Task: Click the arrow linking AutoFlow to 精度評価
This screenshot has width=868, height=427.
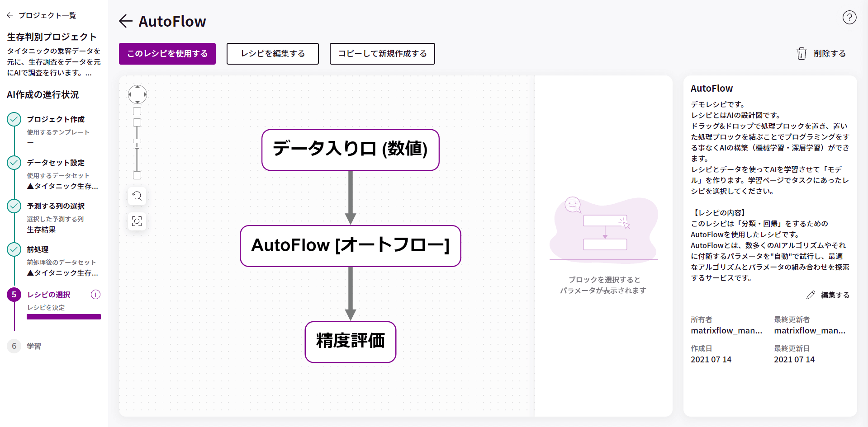Action: [x=351, y=294]
